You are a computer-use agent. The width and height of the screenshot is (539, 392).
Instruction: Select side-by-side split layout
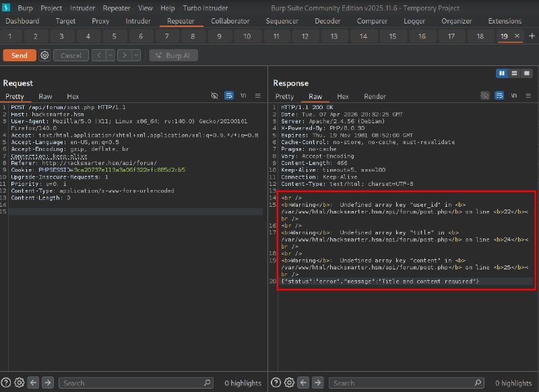pos(502,73)
